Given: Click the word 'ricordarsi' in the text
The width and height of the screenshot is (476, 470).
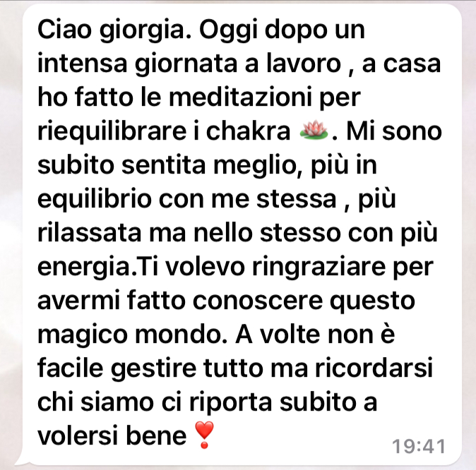Looking at the screenshot, I should click(x=374, y=368).
